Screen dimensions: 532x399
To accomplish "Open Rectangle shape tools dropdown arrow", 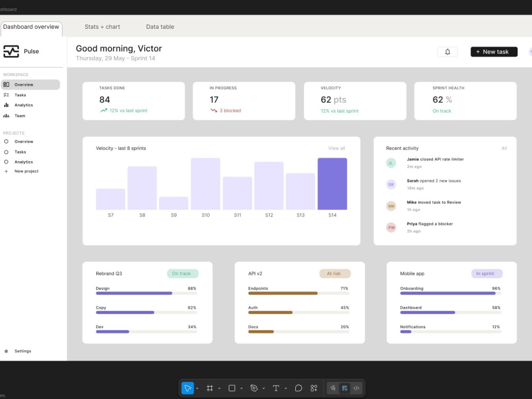I will 242,388.
